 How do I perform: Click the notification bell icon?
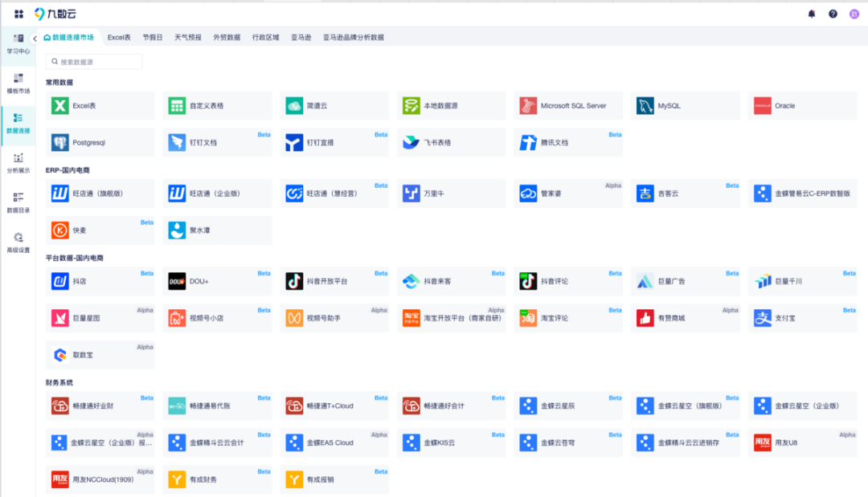tap(812, 14)
